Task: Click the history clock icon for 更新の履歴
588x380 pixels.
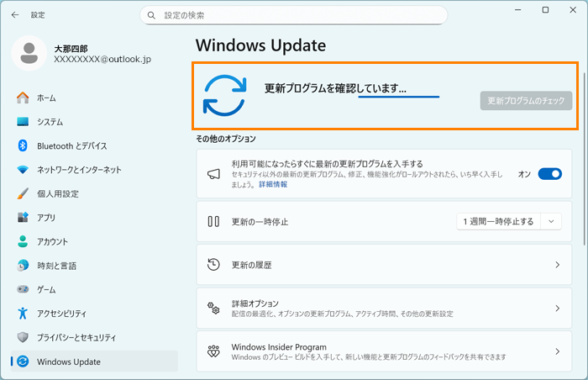Action: 213,265
